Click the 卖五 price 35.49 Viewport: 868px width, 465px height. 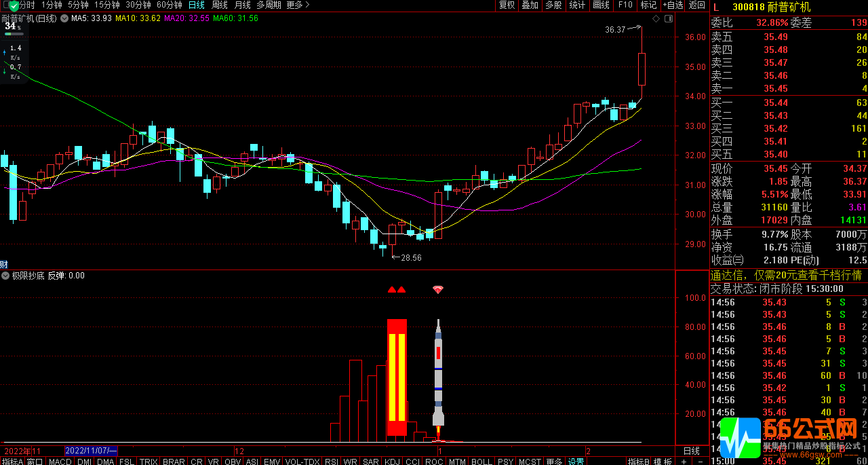pyautogui.click(x=776, y=37)
